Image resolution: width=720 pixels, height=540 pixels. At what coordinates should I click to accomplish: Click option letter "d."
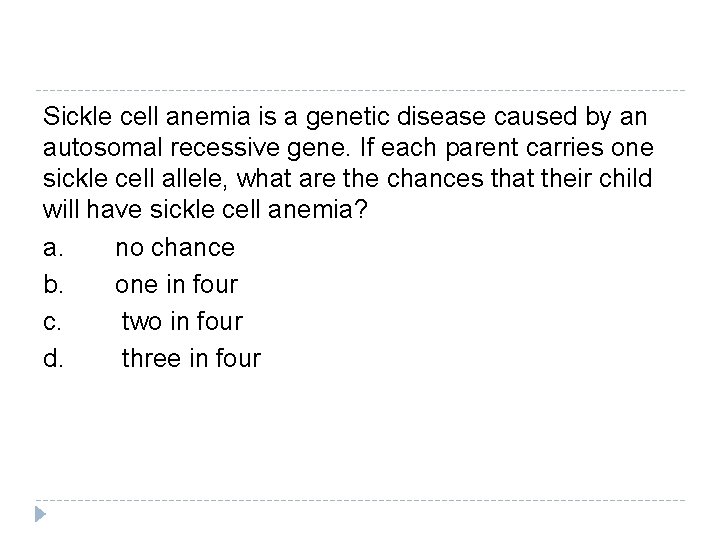(x=53, y=358)
